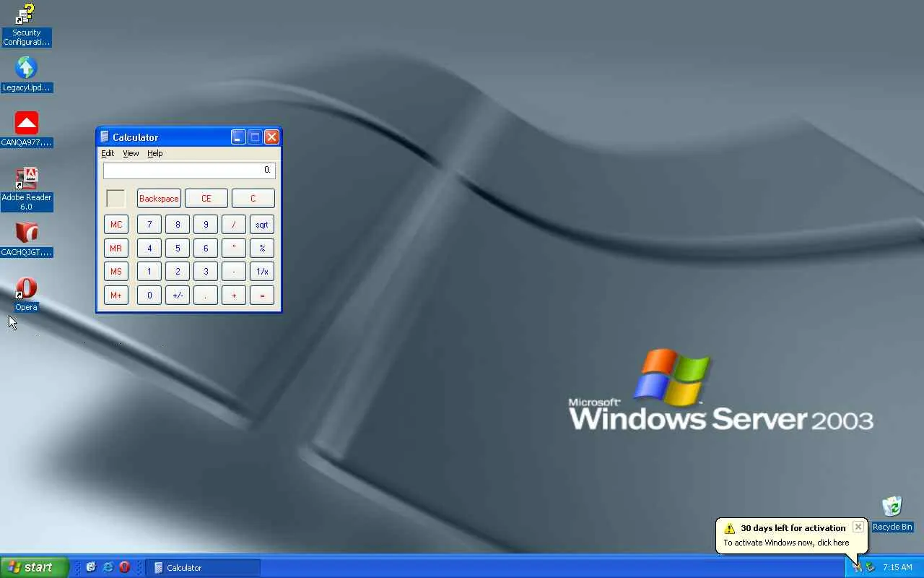The height and width of the screenshot is (578, 924).
Task: Click the digit 1 calculator button
Action: pyautogui.click(x=149, y=272)
